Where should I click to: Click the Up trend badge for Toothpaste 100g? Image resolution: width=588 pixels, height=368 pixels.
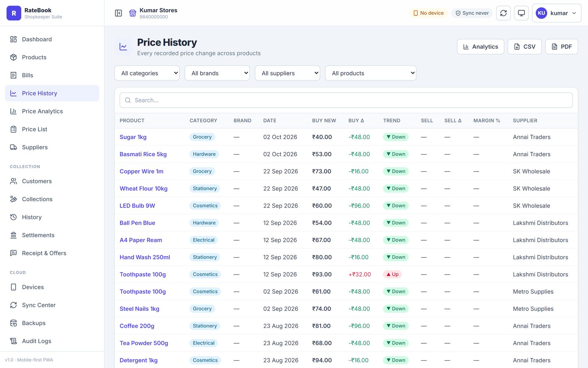(x=392, y=275)
